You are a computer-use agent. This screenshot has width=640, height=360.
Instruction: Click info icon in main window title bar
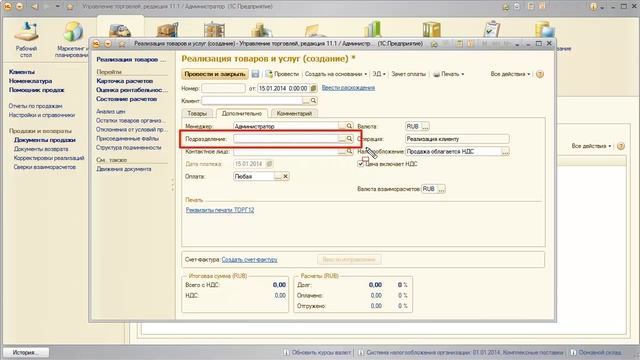click(x=593, y=7)
